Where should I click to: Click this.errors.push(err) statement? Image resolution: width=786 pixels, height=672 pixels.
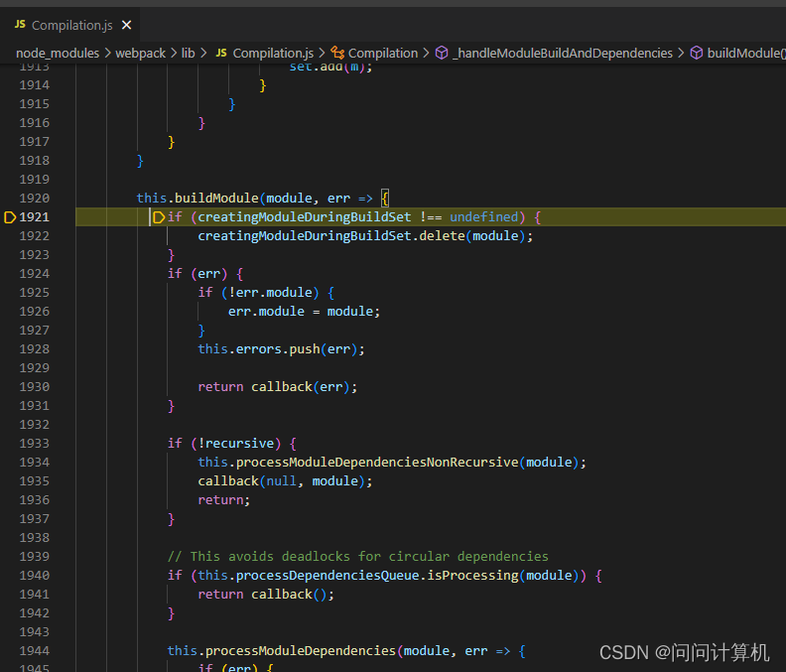pyautogui.click(x=281, y=349)
